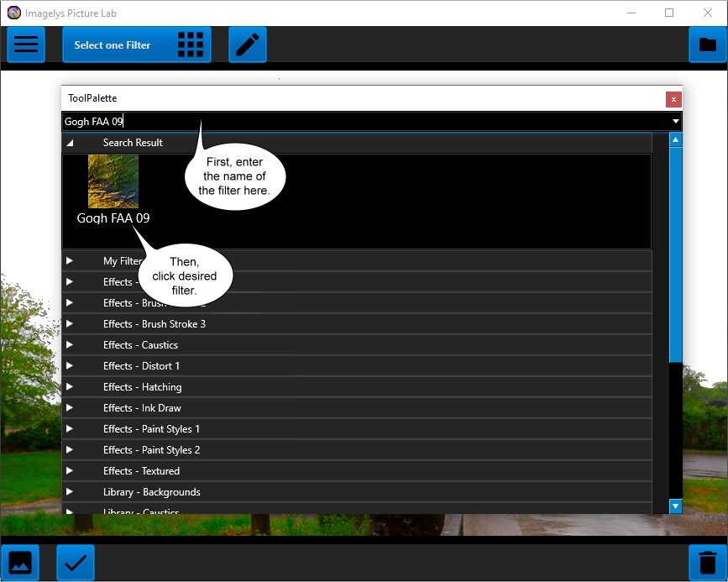Click the blue scrollbar thumb

tap(676, 255)
